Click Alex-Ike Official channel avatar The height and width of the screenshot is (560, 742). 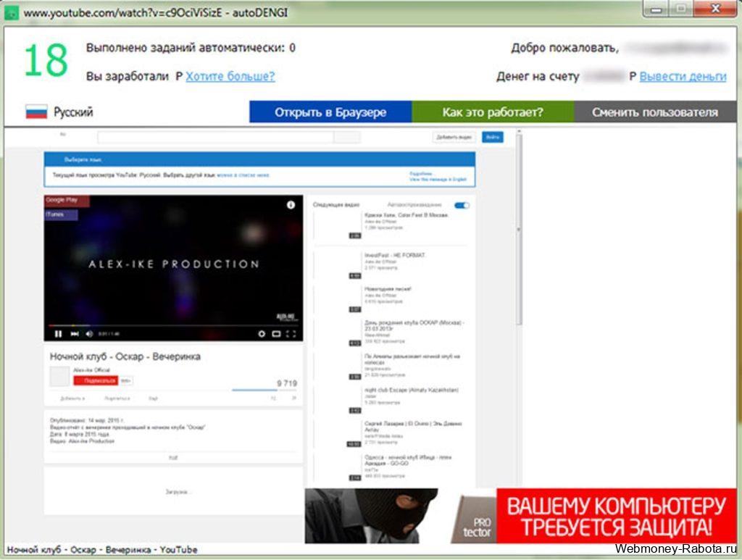[x=59, y=377]
